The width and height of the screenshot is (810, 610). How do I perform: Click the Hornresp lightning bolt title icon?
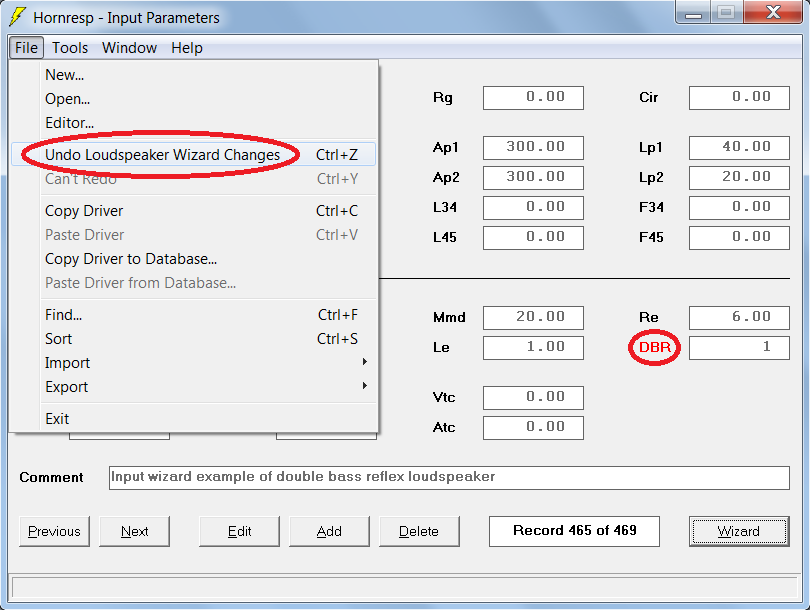click(x=17, y=17)
